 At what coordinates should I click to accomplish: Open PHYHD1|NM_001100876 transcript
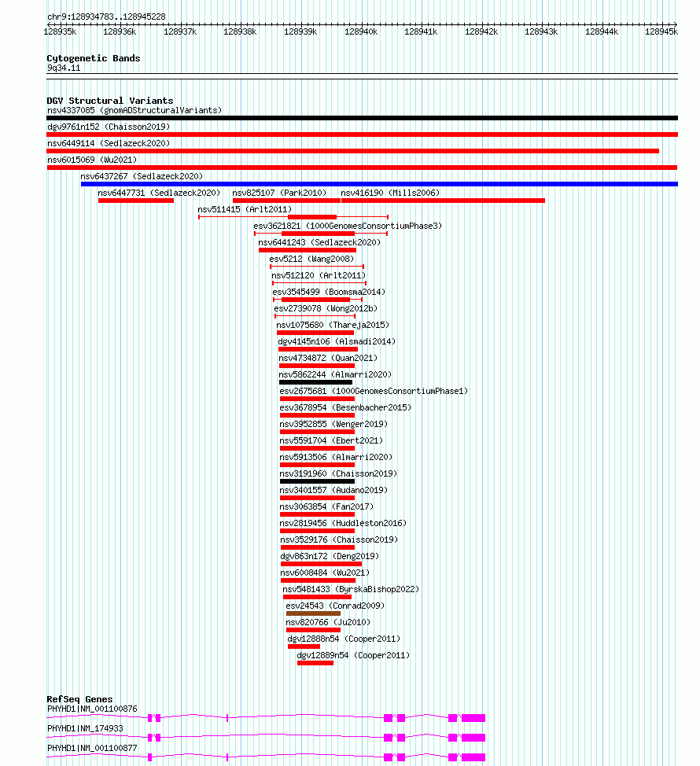pos(92,709)
